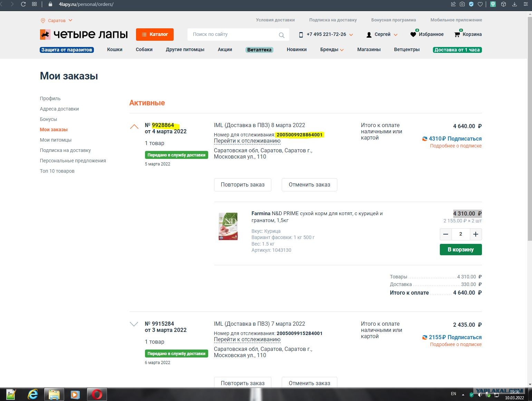The image size is (532, 401).
Task: Open the Каталог menu button
Action: coord(155,35)
